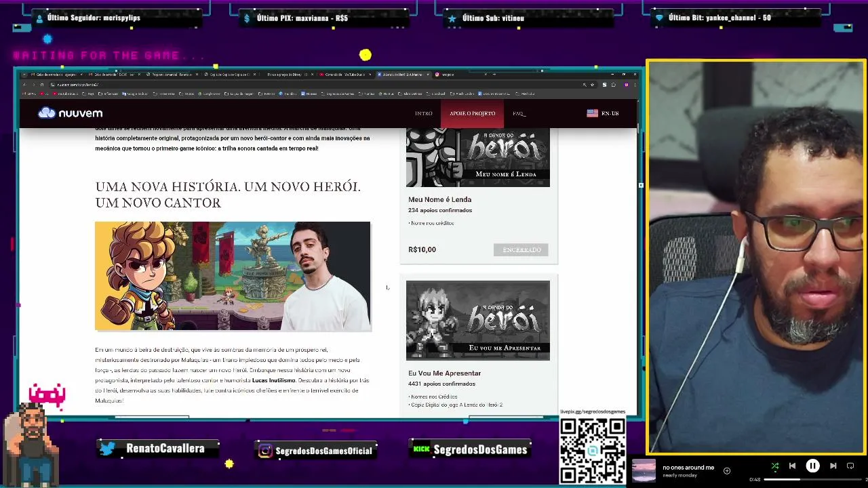
Task: Click the Uma Nova História heading
Action: [228, 195]
